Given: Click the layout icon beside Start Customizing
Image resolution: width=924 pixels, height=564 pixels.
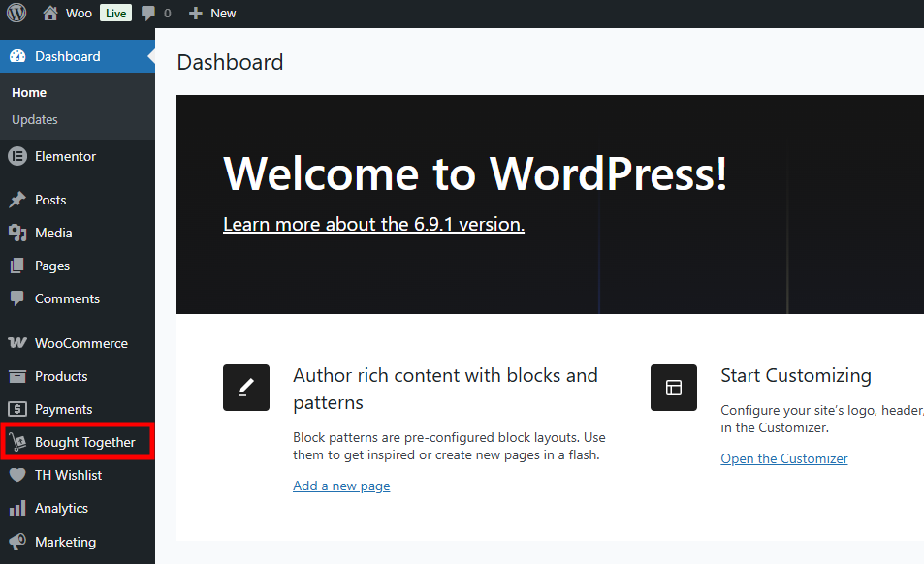Looking at the screenshot, I should click(674, 388).
